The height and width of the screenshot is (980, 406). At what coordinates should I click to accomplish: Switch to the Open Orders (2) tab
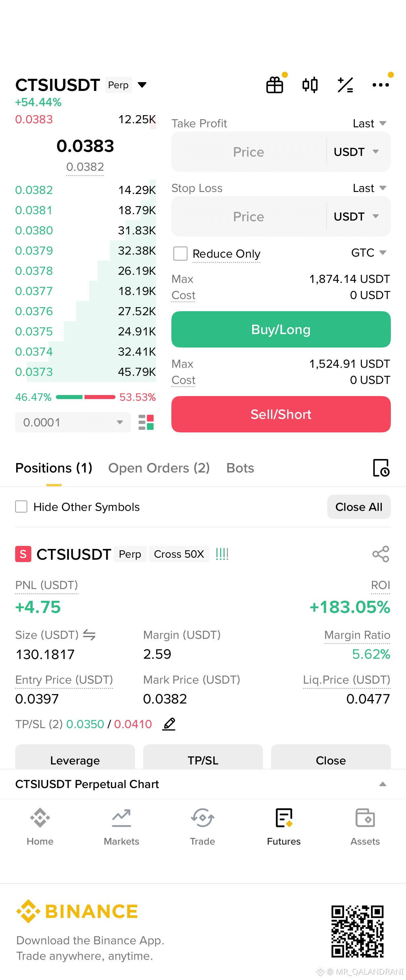click(x=159, y=467)
